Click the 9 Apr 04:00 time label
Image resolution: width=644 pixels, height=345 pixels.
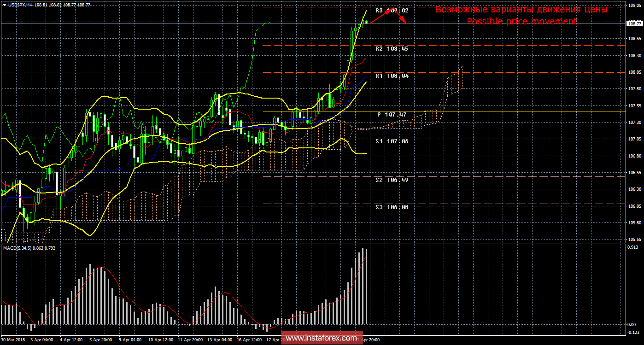coord(130,340)
